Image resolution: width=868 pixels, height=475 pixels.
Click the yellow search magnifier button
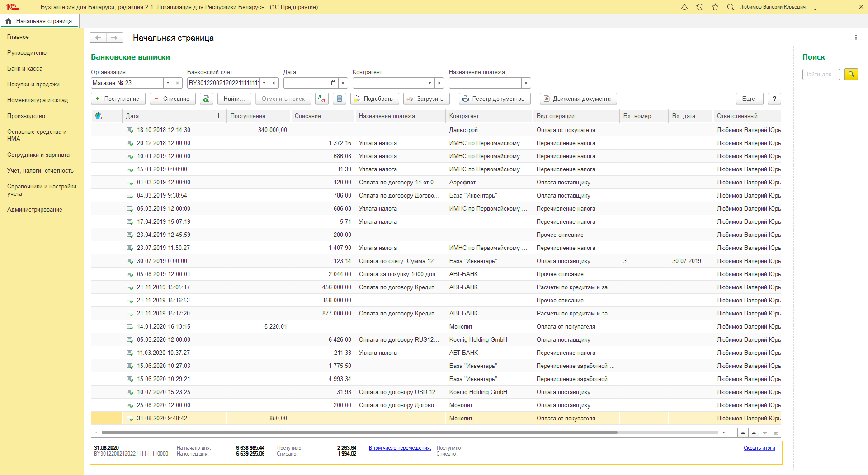[x=851, y=74]
